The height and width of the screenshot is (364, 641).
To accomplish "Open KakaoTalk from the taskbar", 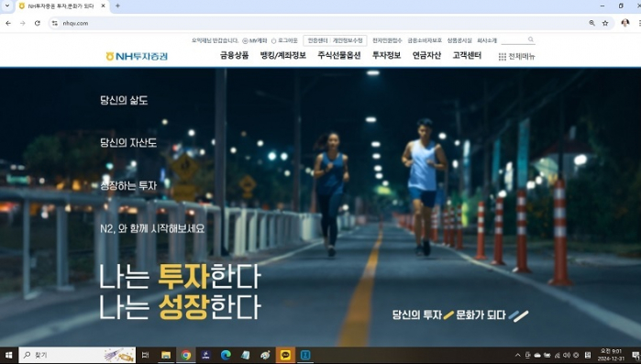I will coord(285,355).
